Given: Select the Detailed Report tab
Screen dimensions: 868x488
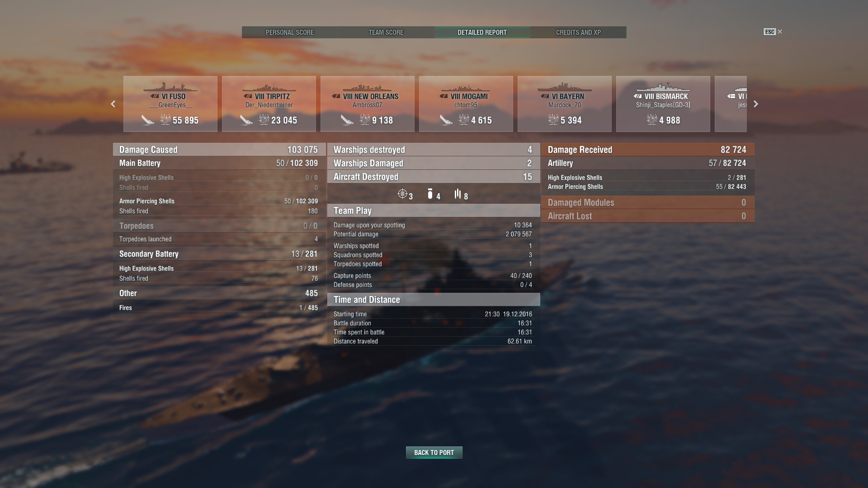Looking at the screenshot, I should (x=482, y=33).
